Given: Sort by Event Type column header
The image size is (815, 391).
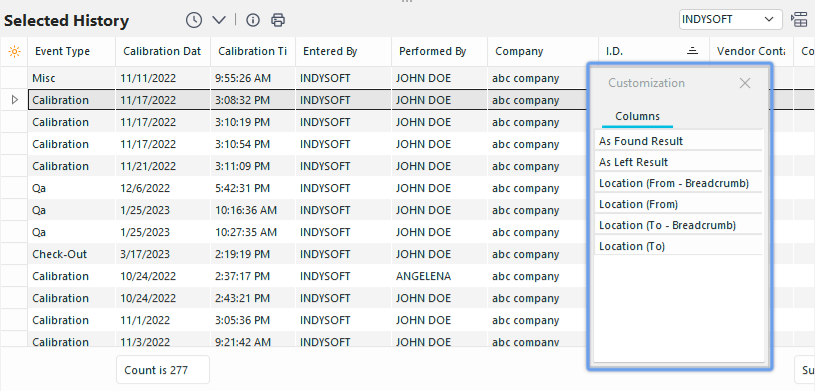Looking at the screenshot, I should point(71,51).
